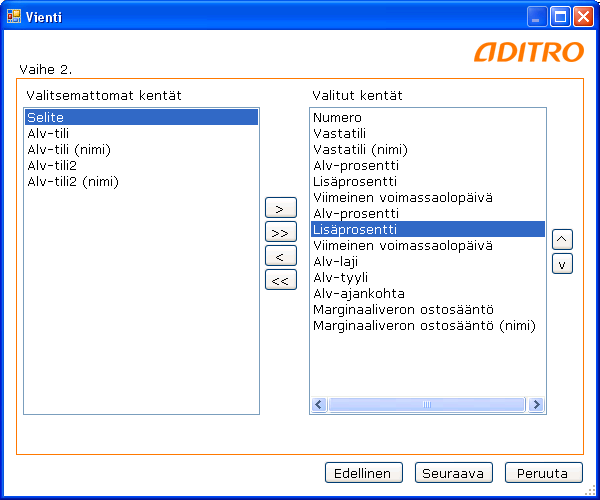Maximize the Vienti window

(x=560, y=17)
